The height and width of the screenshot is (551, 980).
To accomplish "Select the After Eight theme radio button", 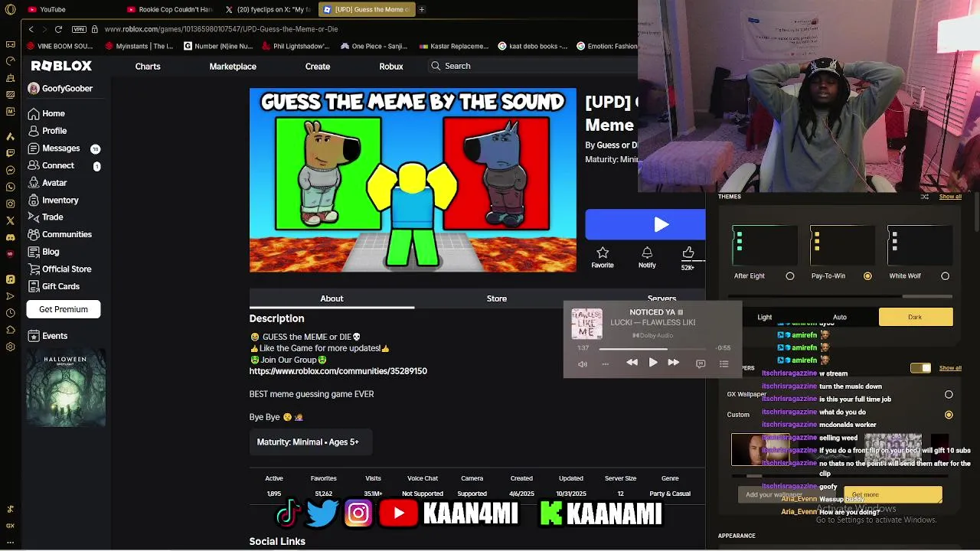I will pos(790,276).
